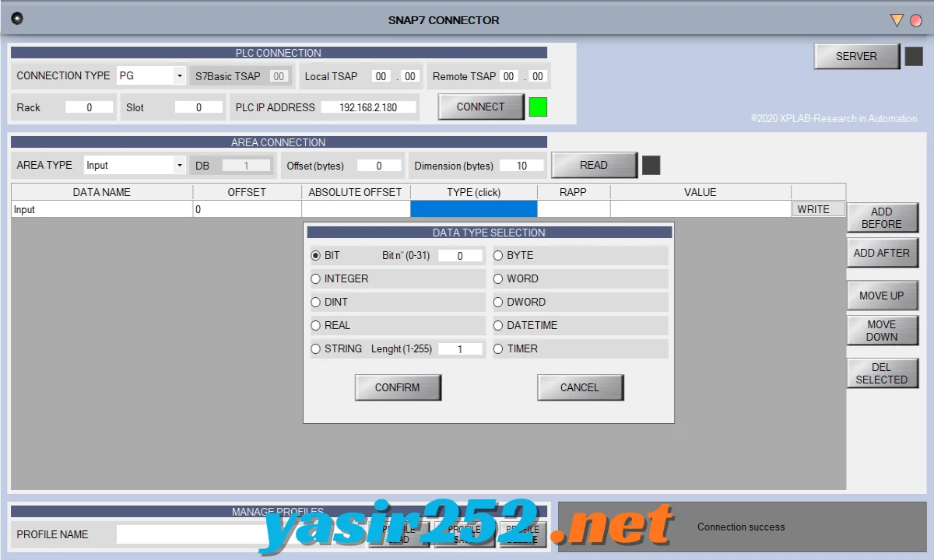Click the S7Basic TSAP field

click(279, 76)
